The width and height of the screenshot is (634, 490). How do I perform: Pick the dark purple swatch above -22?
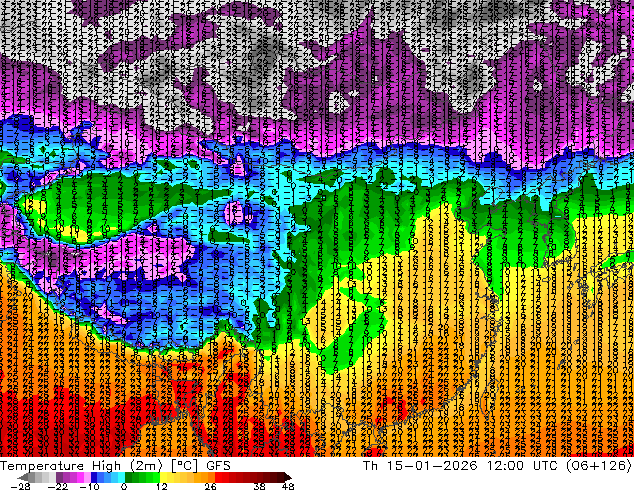point(59,477)
